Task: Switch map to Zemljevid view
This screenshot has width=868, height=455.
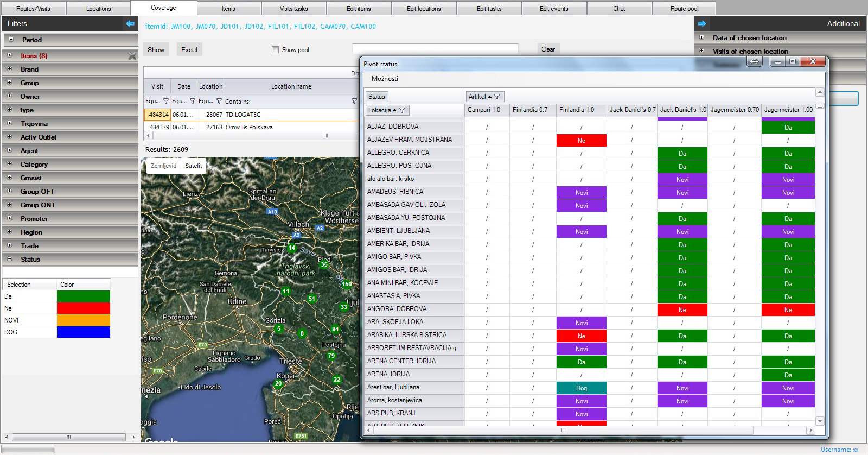Action: click(x=163, y=166)
